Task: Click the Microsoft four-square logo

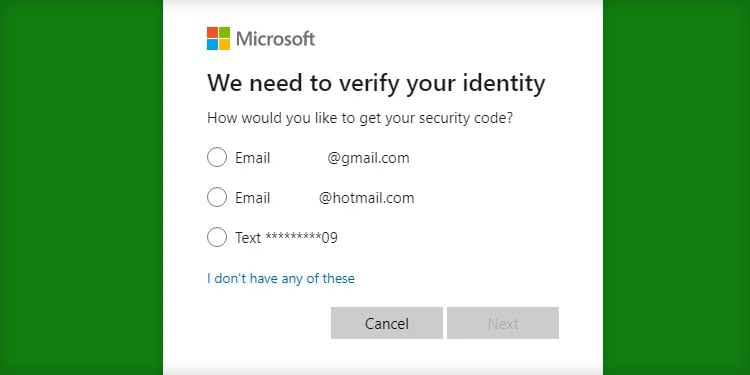Action: [x=218, y=38]
